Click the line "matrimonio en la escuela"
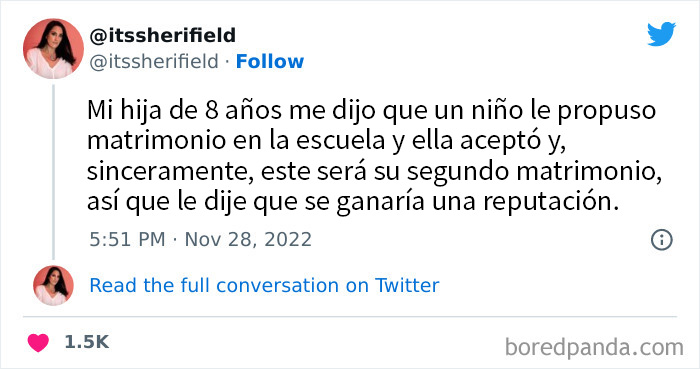The width and height of the screenshot is (700, 369). (x=326, y=141)
